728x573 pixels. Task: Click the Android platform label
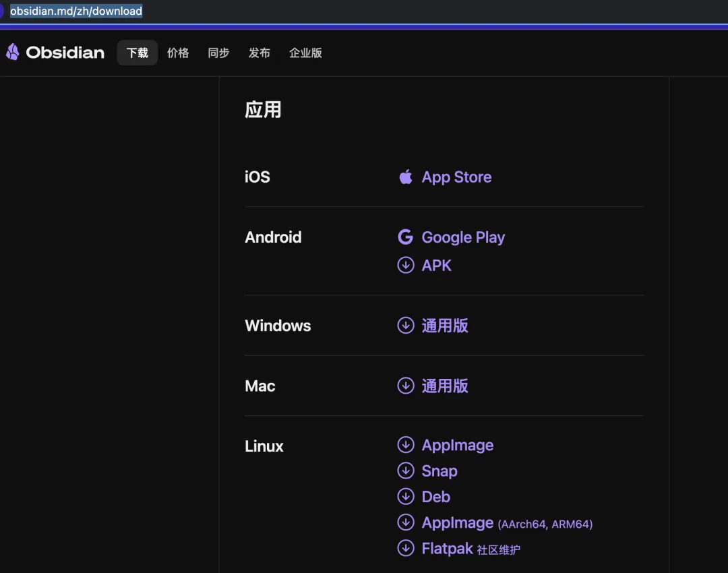(x=273, y=237)
